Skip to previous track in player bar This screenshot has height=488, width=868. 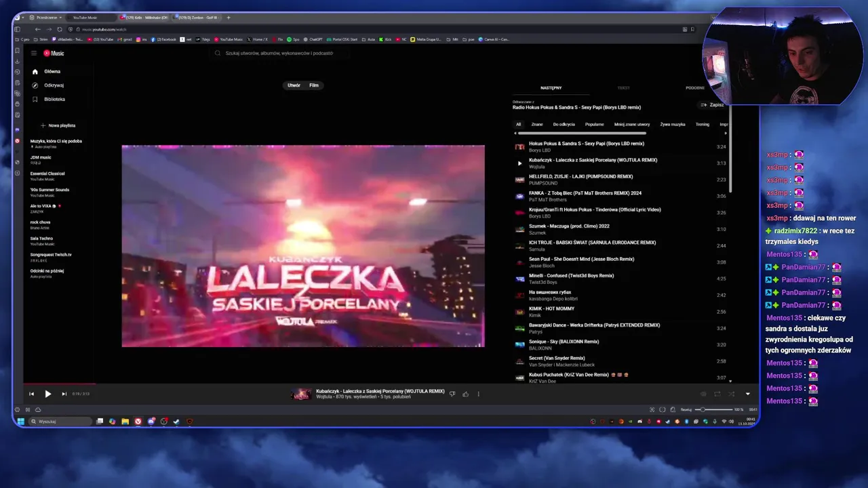pyautogui.click(x=31, y=394)
